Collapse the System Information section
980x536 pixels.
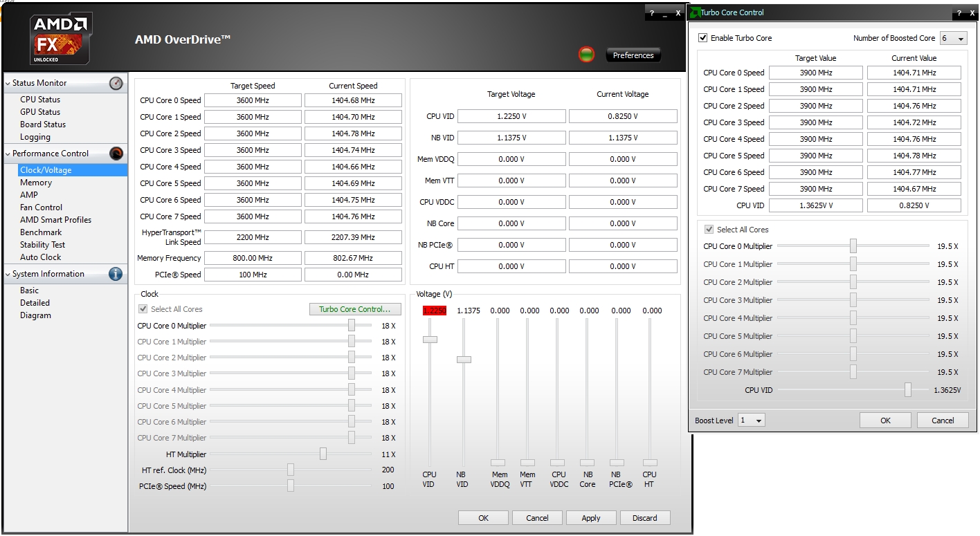(x=8, y=274)
